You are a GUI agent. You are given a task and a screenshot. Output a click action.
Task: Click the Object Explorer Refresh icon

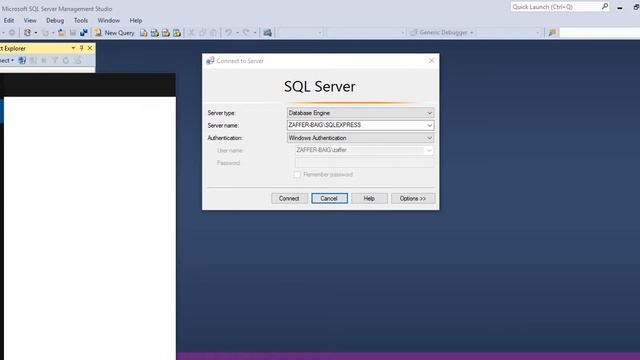click(x=66, y=60)
